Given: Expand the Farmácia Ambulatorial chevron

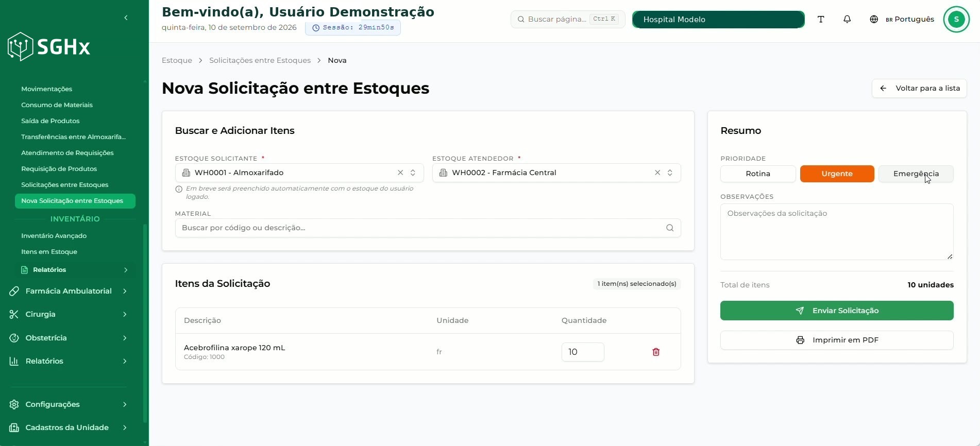Looking at the screenshot, I should coord(125,291).
